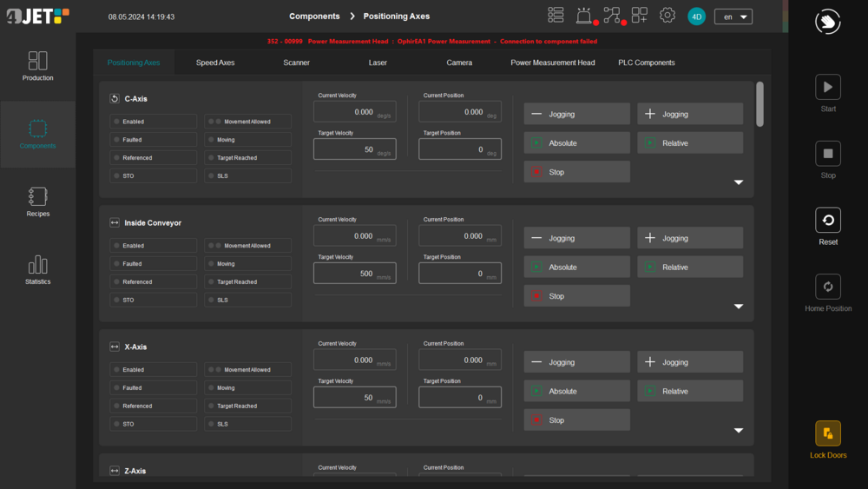Switch to the Scanner tab
868x489 pixels.
[296, 63]
